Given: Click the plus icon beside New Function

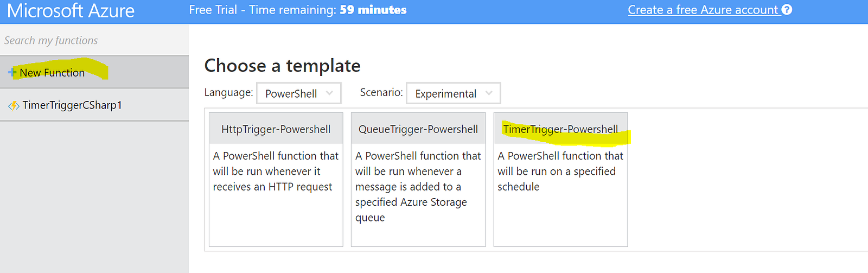Looking at the screenshot, I should [x=12, y=72].
